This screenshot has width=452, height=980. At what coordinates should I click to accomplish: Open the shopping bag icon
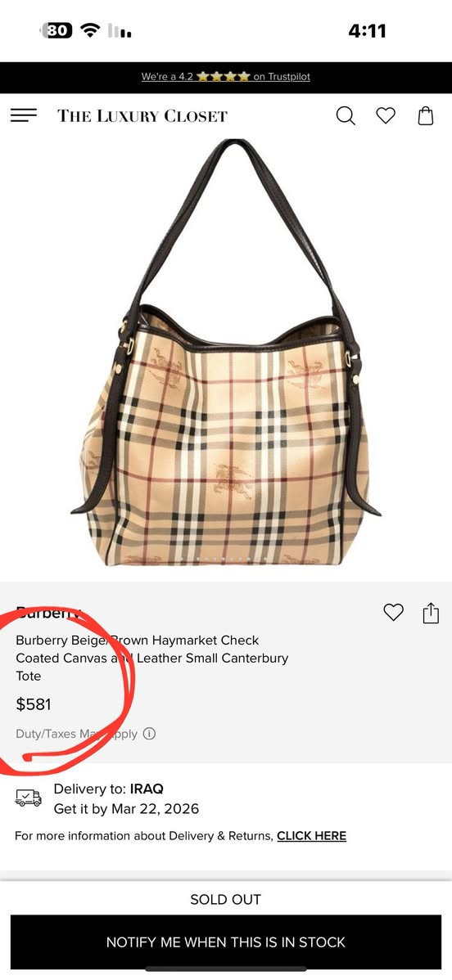pos(426,115)
